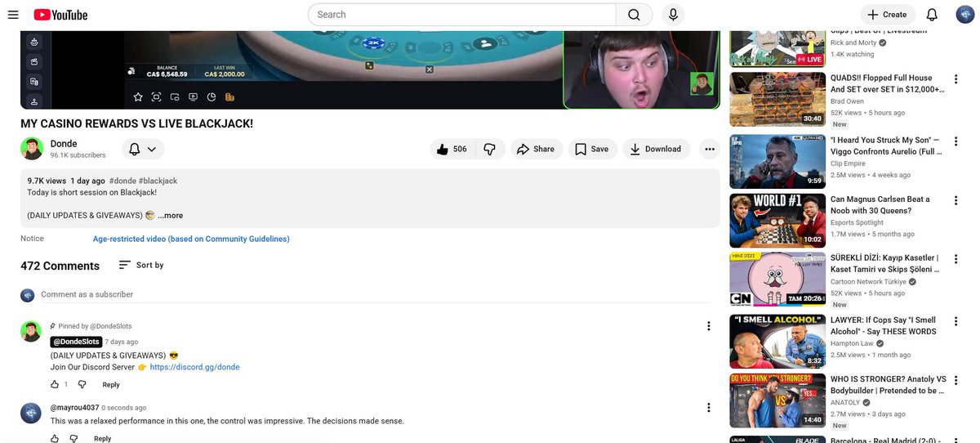Reply to the pinned DondeSlots comment

click(111, 384)
